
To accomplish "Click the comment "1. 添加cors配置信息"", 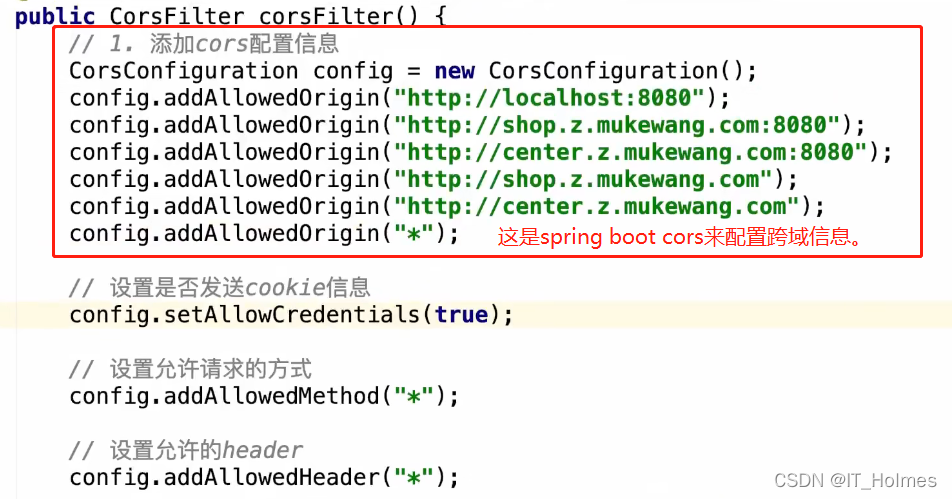I will (x=203, y=44).
